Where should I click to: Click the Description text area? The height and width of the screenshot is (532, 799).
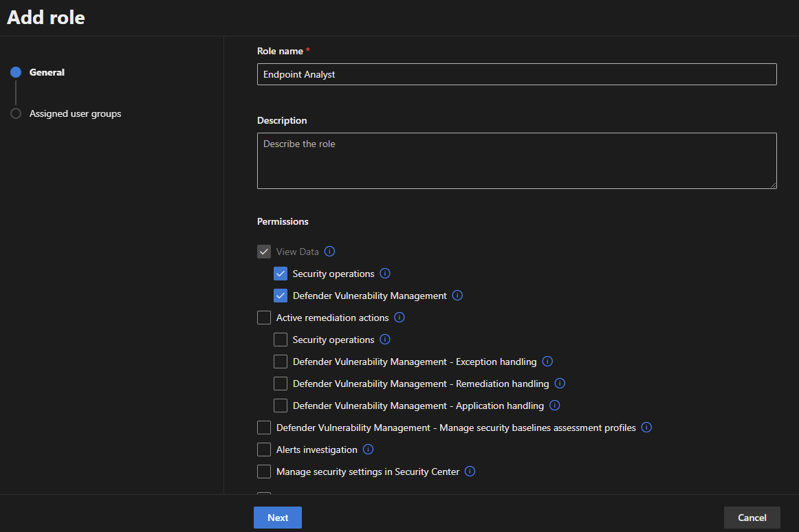click(x=516, y=161)
